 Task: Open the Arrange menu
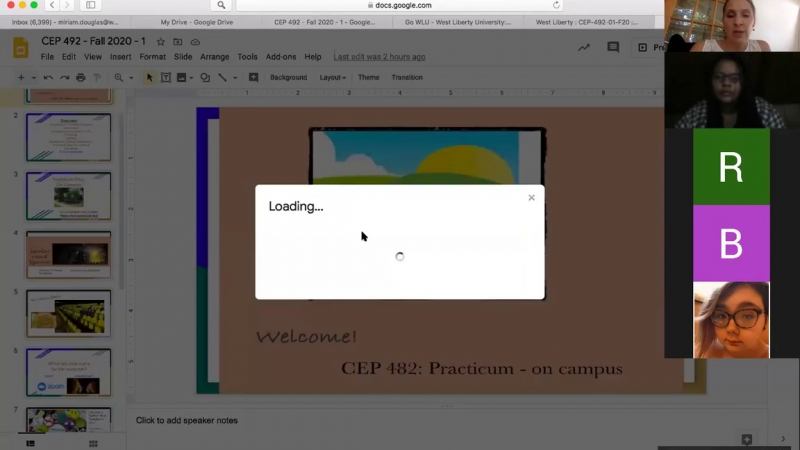[214, 57]
